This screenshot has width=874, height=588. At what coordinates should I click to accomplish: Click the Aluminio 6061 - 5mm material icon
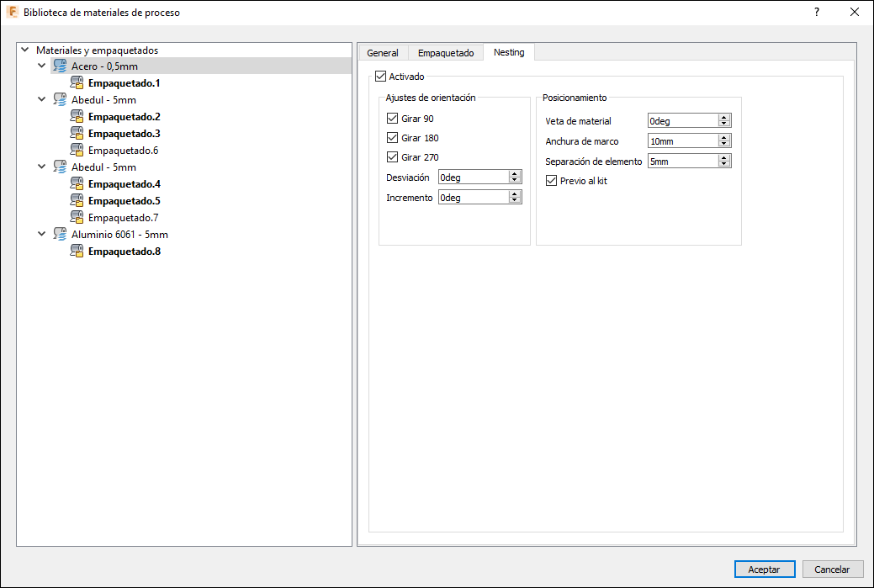(61, 234)
